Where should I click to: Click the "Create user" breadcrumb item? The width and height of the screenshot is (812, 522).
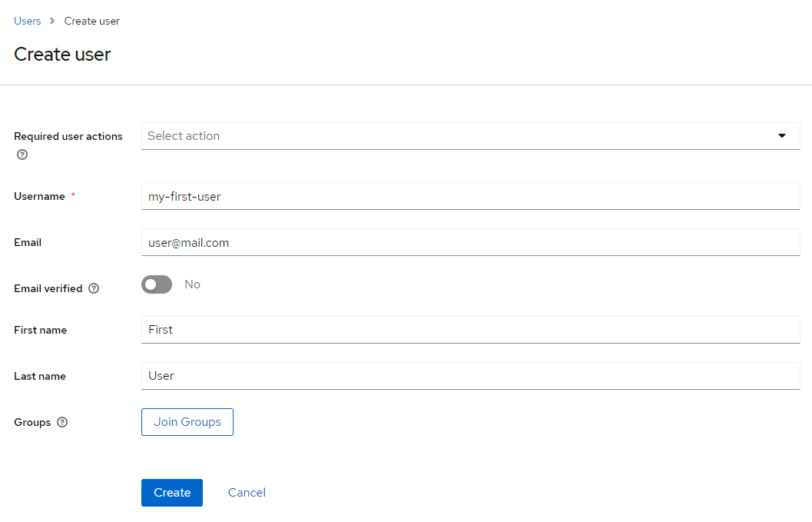tap(92, 21)
